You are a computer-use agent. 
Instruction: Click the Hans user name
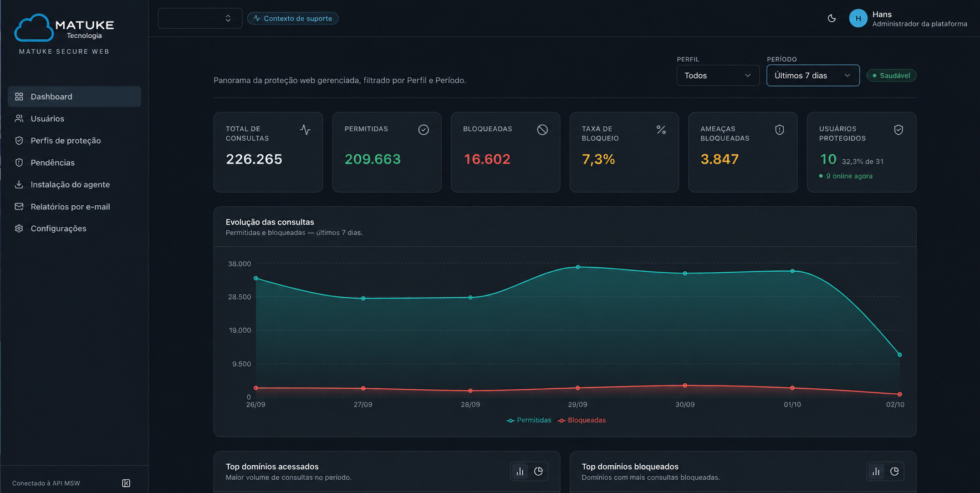(x=882, y=14)
